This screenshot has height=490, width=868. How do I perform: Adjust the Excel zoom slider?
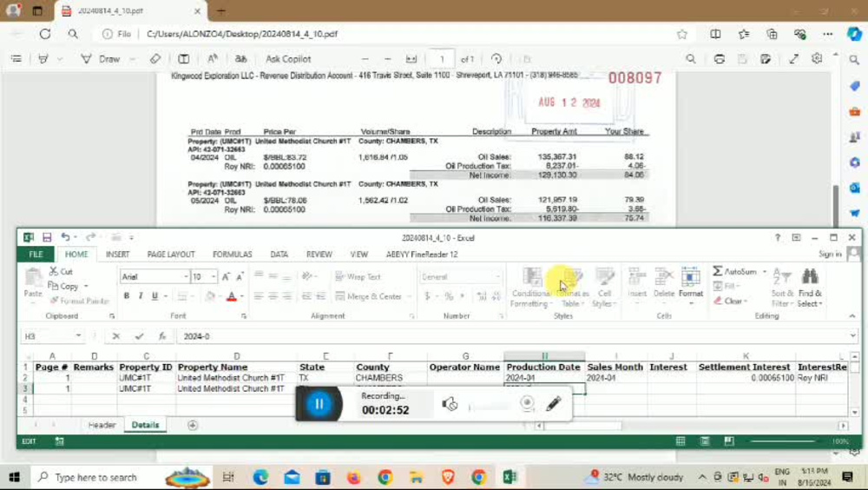click(x=782, y=441)
